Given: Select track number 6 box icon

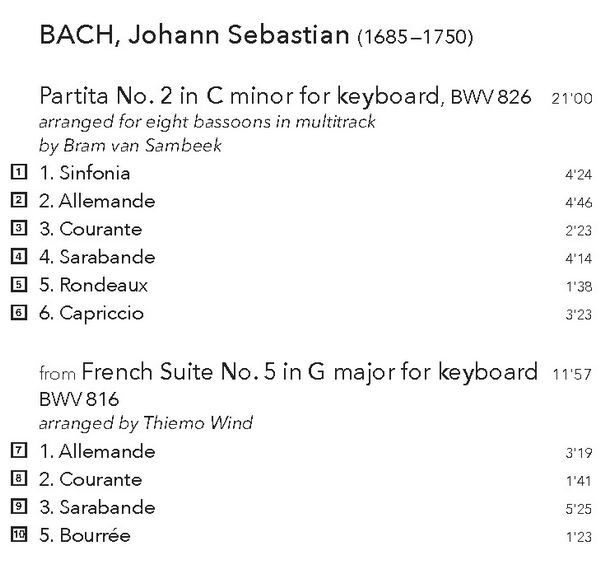Looking at the screenshot, I should 19,313.
